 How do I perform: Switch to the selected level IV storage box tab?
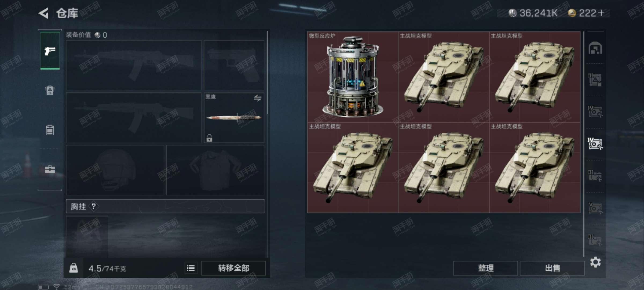[595, 144]
